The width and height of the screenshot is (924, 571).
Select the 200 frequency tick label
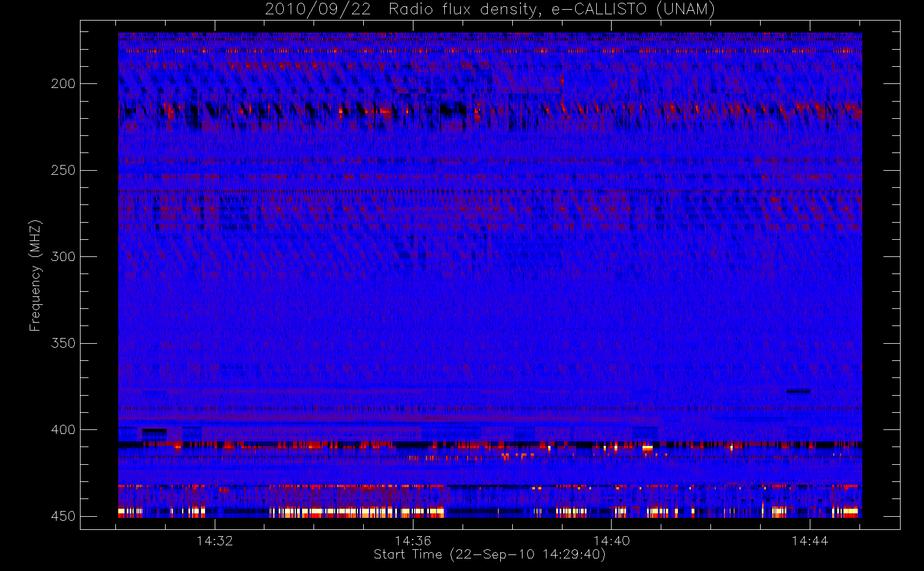63,84
